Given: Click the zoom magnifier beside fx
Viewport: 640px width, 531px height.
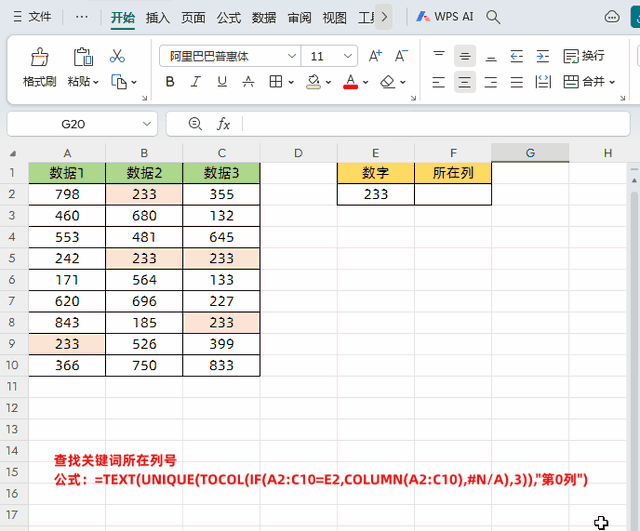Looking at the screenshot, I should click(195, 124).
